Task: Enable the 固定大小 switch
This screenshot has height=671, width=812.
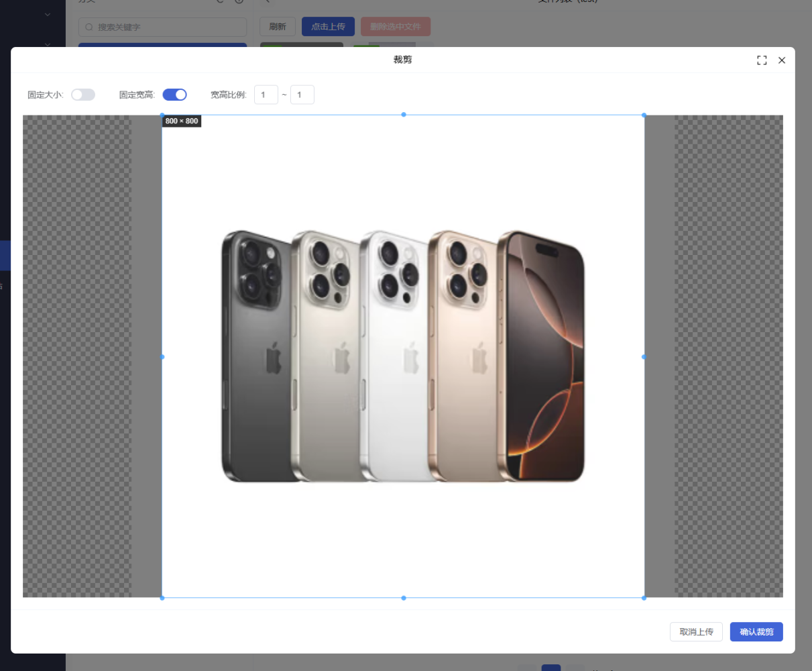Action: coord(83,95)
